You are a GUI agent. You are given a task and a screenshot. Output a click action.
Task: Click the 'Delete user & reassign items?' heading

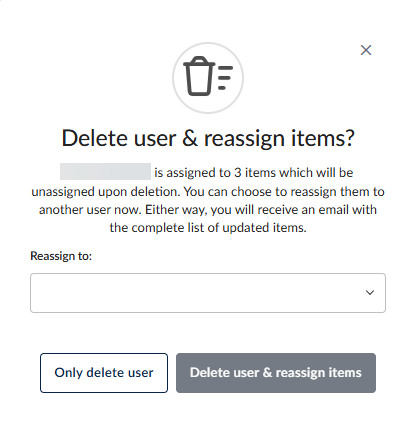(x=208, y=138)
